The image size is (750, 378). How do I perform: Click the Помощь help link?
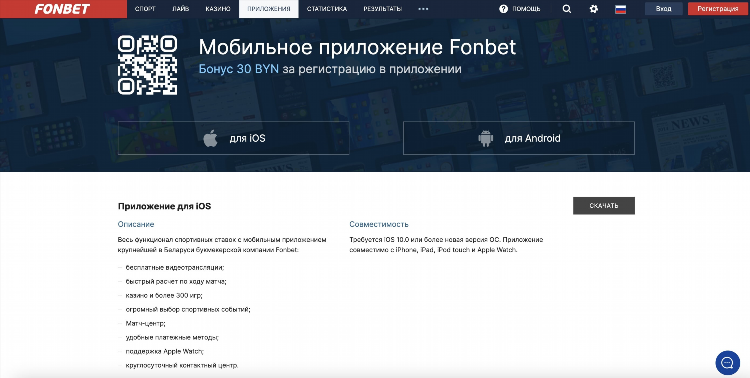click(x=526, y=9)
